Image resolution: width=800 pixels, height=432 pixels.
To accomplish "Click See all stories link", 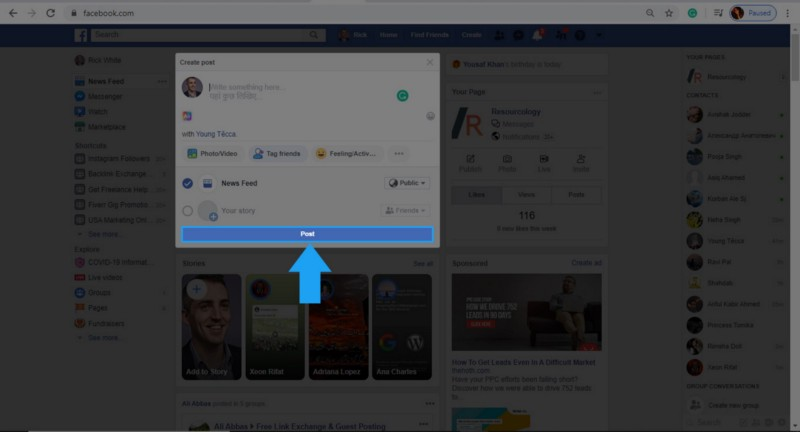I will [423, 264].
